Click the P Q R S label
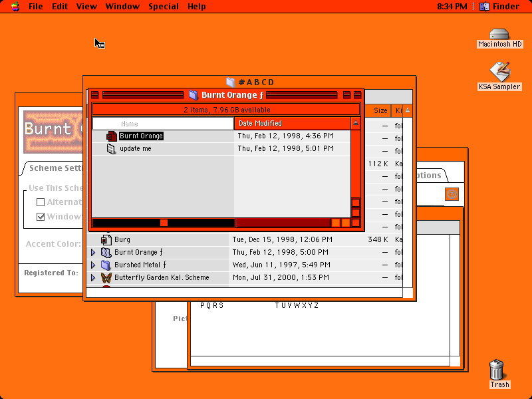Screen dimensions: 532x399 [x=212, y=306]
